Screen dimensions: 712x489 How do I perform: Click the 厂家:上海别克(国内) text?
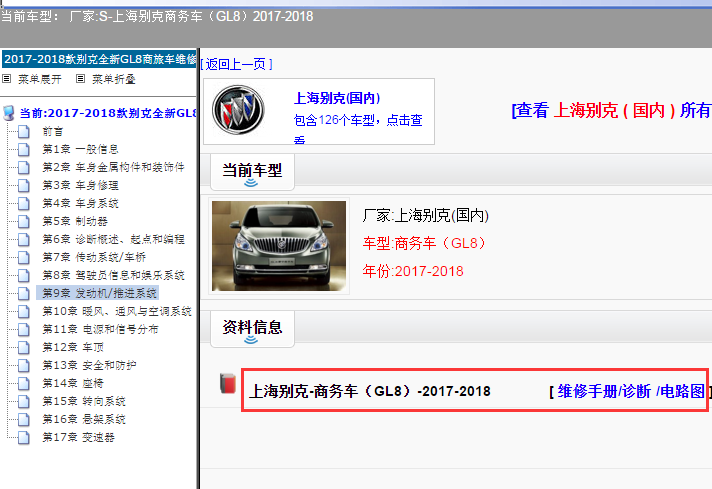[x=425, y=216]
